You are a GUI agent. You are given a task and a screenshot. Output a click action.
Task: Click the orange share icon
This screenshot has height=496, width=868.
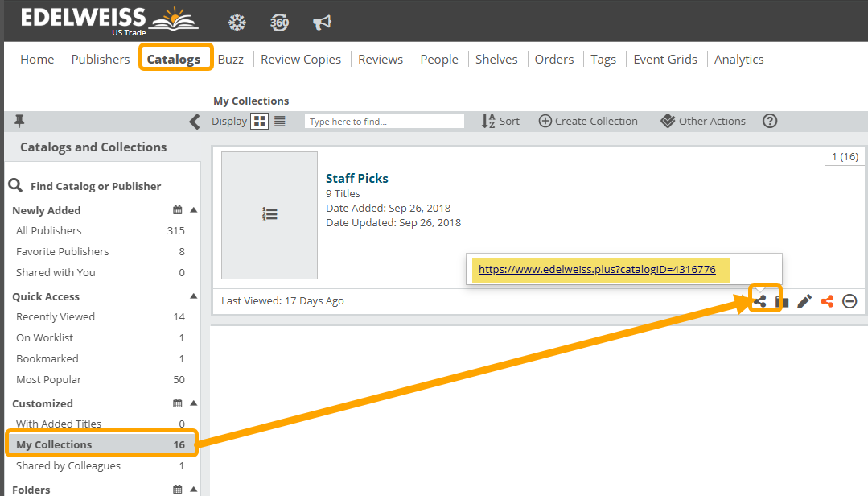826,301
